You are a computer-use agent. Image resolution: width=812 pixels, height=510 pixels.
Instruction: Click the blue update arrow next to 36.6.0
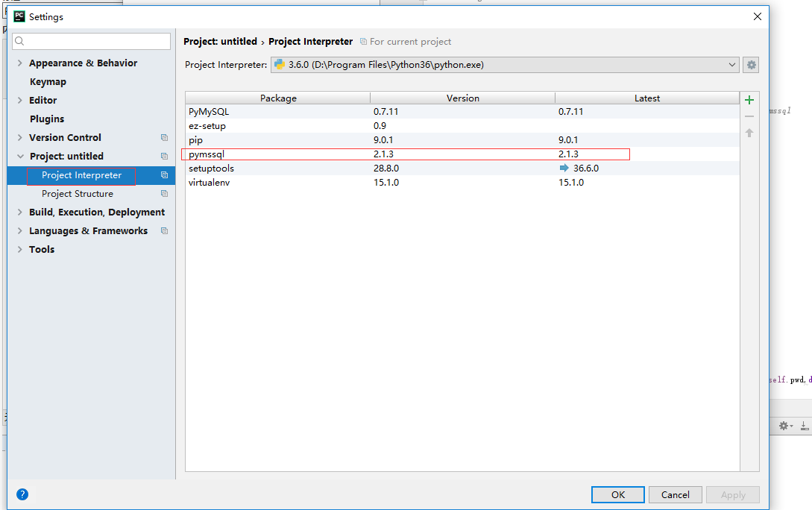click(x=564, y=168)
